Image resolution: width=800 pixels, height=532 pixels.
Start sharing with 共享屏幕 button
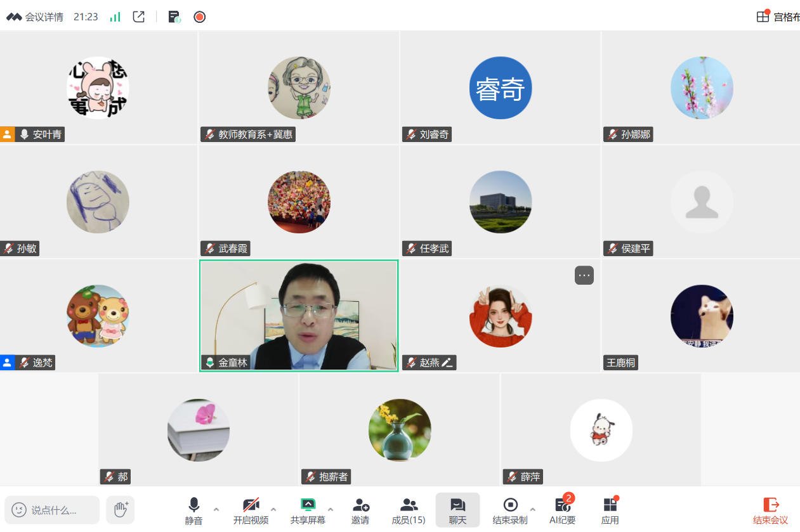point(308,511)
